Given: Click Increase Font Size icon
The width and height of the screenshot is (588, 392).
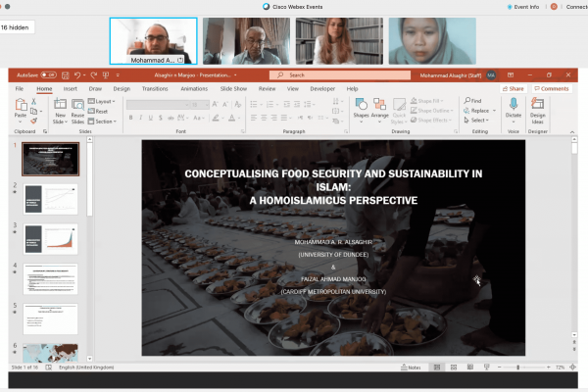Looking at the screenshot, I should 216,104.
